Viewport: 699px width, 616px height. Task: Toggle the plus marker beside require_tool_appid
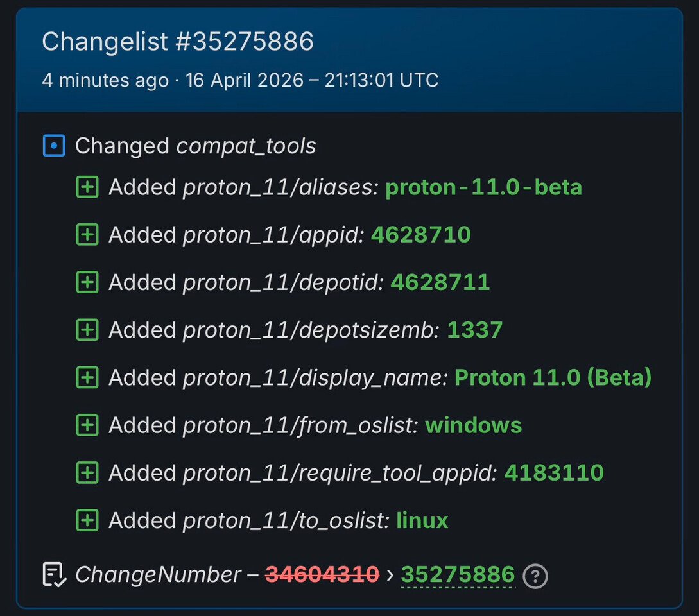[87, 472]
